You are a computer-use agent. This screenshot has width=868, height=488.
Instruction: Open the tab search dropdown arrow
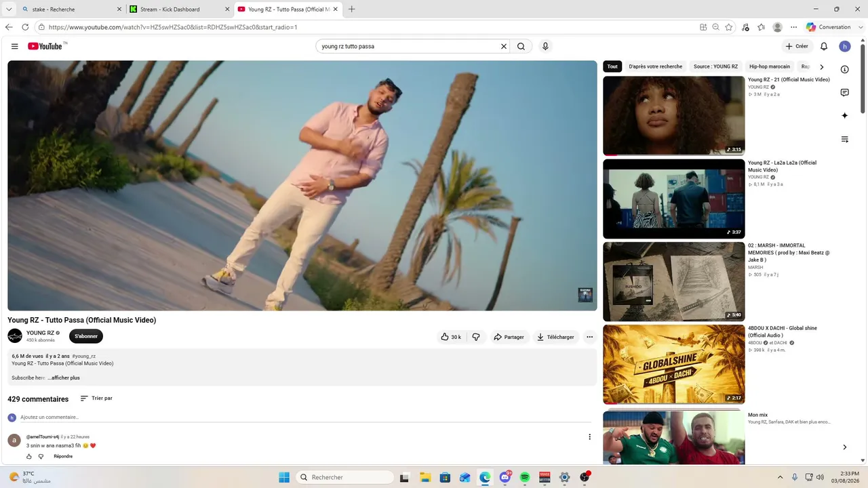coord(8,9)
